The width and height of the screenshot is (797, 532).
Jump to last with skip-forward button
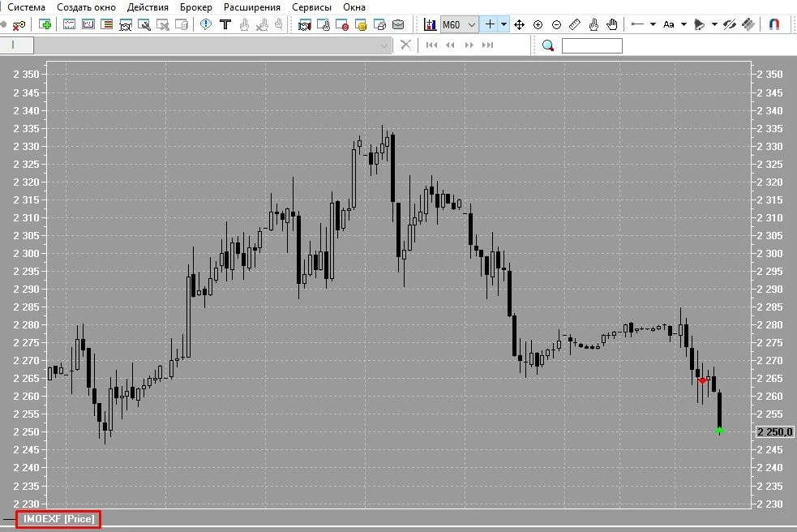[487, 45]
